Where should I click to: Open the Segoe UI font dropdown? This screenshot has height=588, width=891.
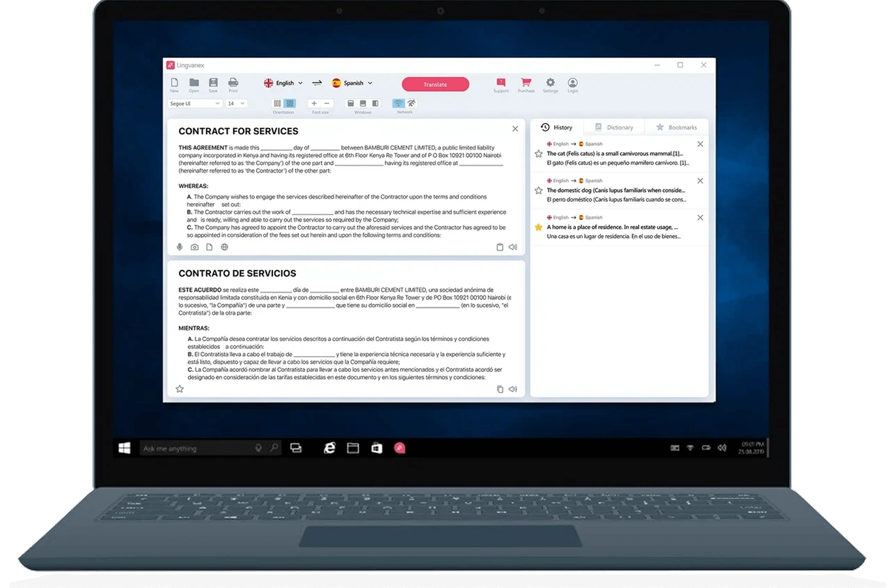pyautogui.click(x=195, y=103)
